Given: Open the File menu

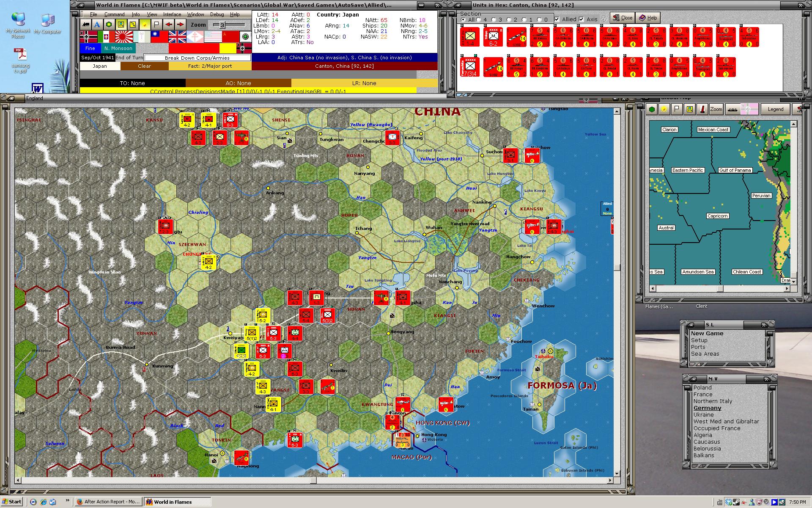Looking at the screenshot, I should (x=93, y=14).
